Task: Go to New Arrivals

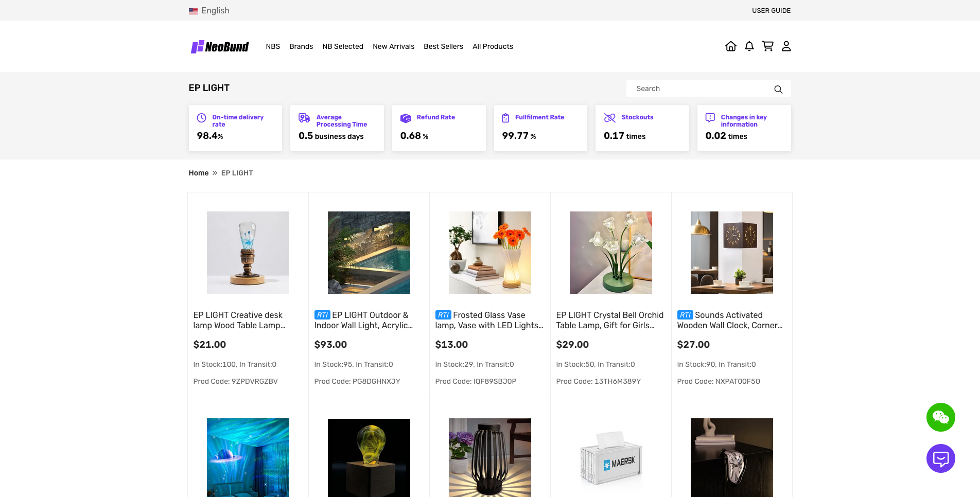Action: [x=393, y=46]
